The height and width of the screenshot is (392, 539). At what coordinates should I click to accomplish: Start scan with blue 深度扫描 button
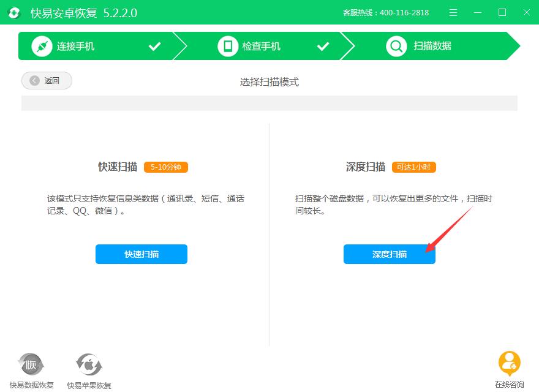[x=389, y=254]
